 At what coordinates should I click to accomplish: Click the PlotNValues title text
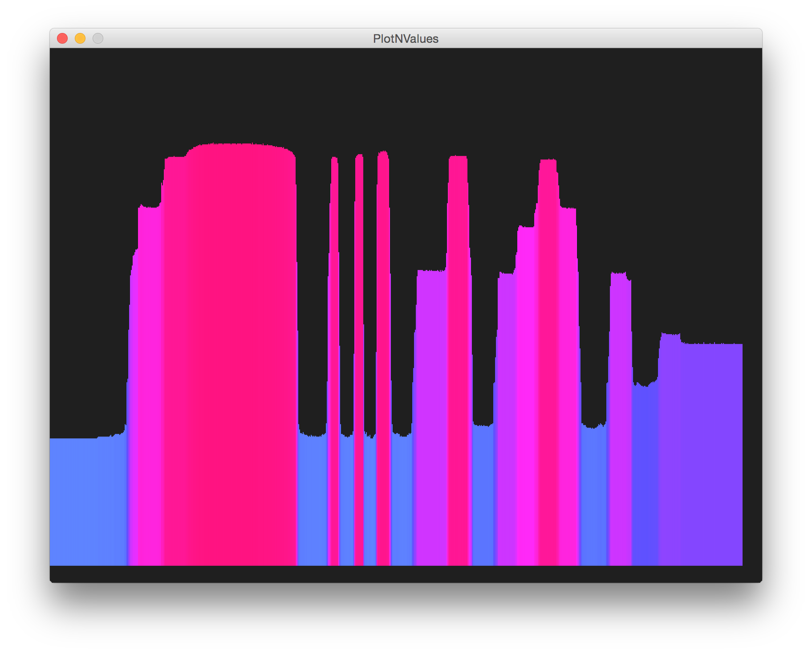(406, 39)
